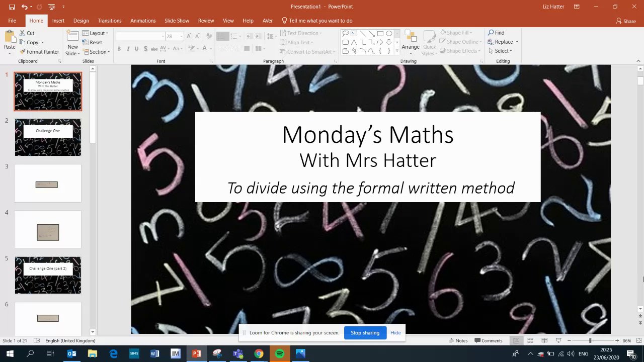Toggle Bold formatting
The width and height of the screenshot is (644, 362).
point(119,49)
